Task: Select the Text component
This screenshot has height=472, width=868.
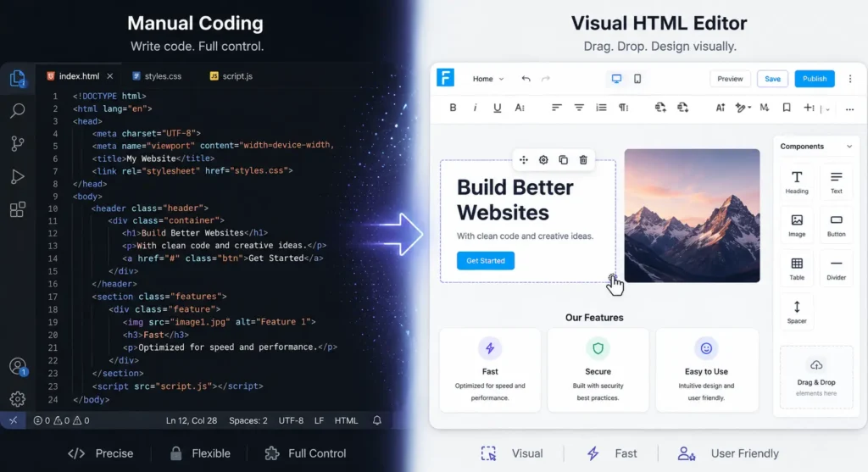Action: [836, 181]
